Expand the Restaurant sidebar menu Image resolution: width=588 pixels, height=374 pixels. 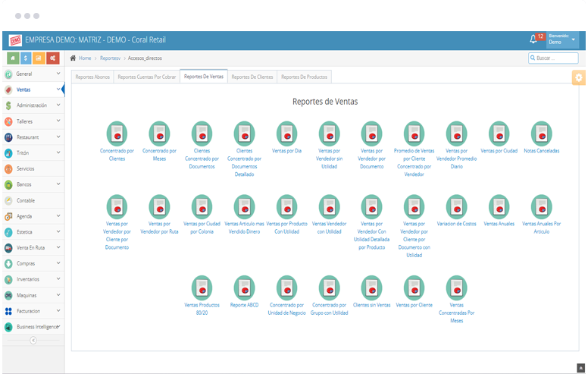[33, 137]
